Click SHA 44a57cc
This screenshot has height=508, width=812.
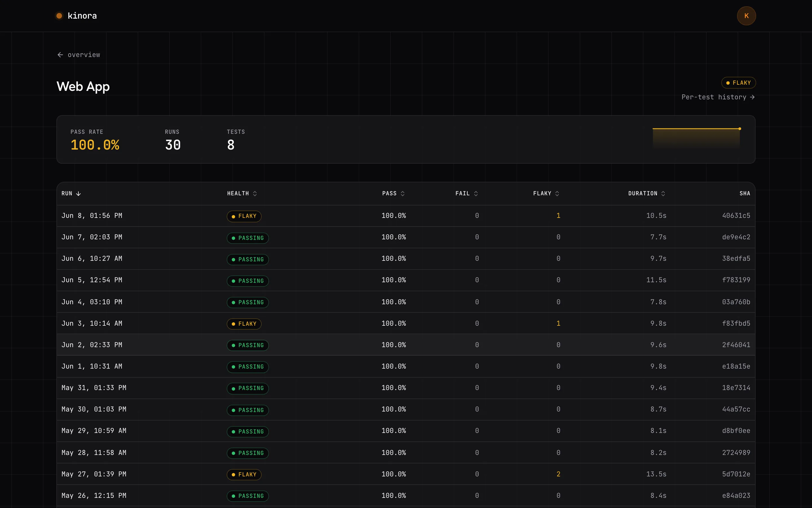736,410
